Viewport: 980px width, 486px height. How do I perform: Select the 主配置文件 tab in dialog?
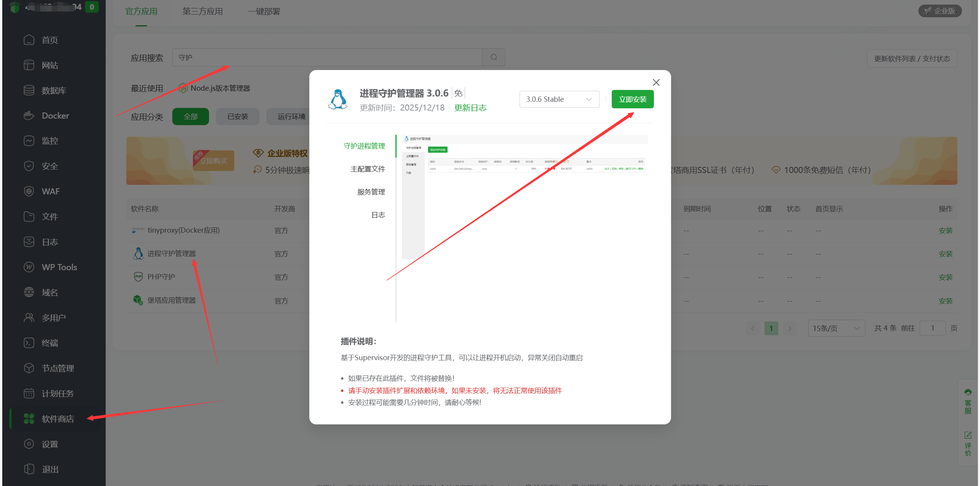tap(368, 168)
